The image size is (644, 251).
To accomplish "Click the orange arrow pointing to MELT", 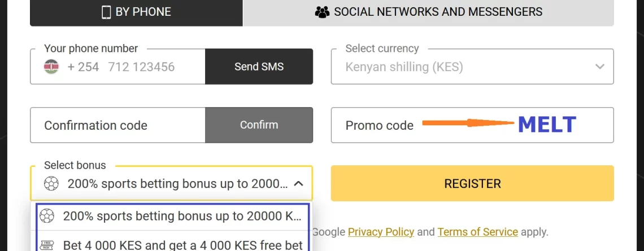I will (x=468, y=122).
